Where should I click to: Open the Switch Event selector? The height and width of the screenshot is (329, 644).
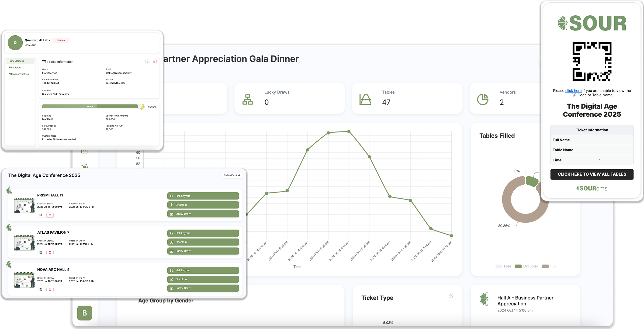click(232, 175)
